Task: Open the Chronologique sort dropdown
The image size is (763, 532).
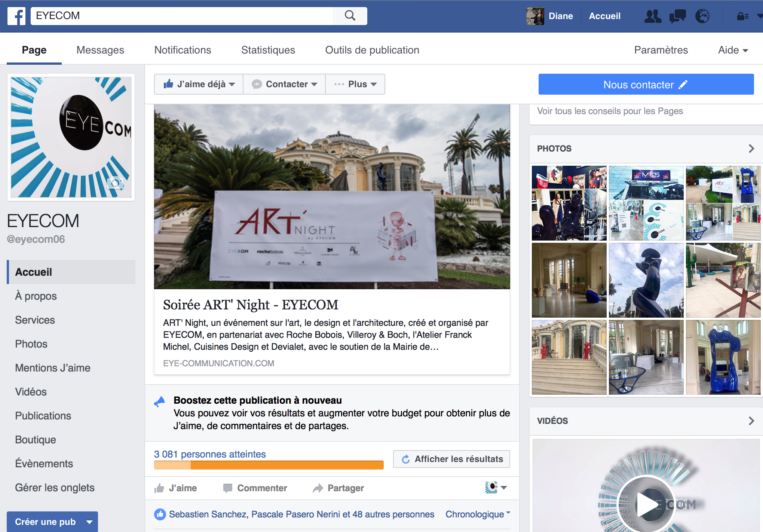Action: tap(478, 514)
